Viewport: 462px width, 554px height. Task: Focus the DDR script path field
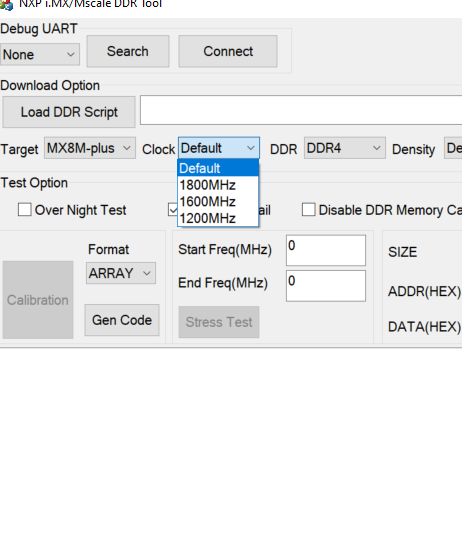pos(301,110)
